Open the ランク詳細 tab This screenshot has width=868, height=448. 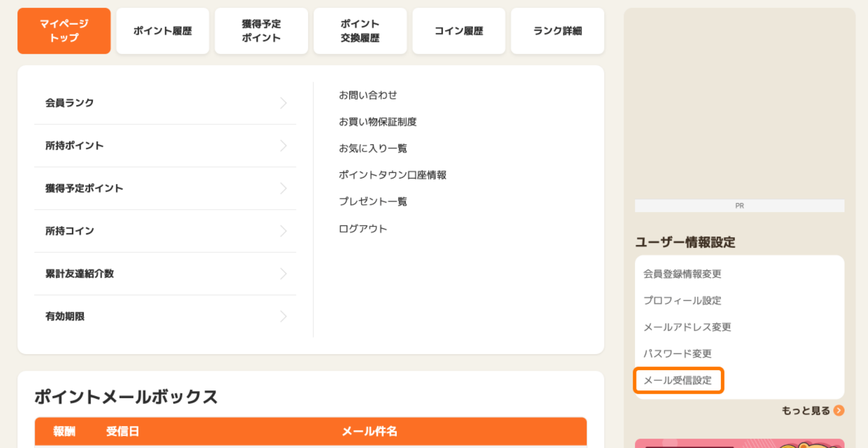(557, 31)
